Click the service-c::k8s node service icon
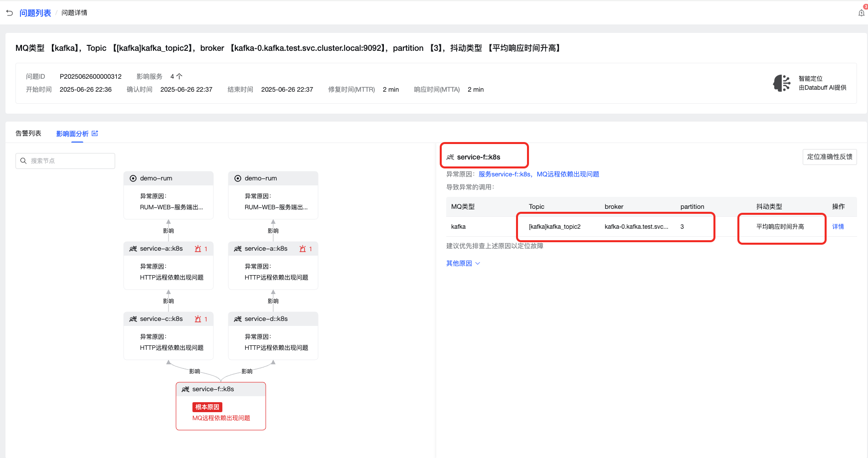This screenshot has width=868, height=458. click(x=133, y=319)
